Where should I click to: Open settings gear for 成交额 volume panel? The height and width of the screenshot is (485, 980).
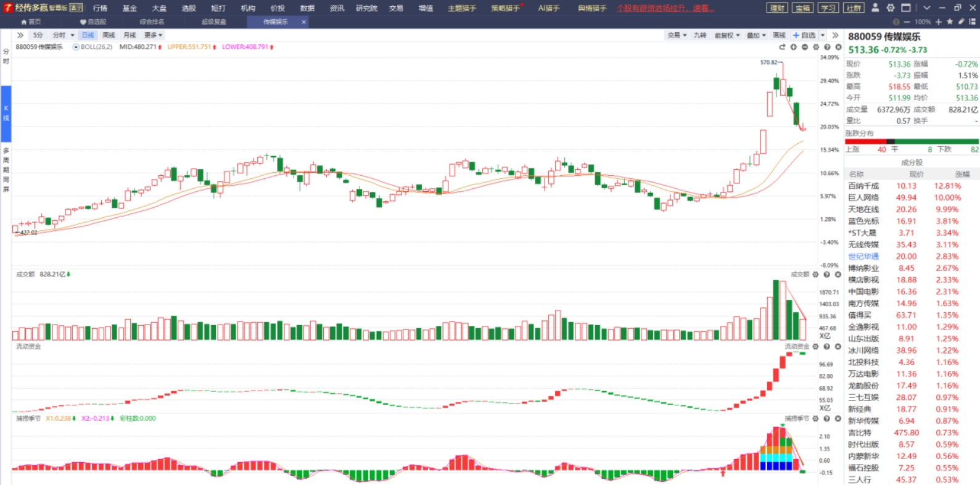pyautogui.click(x=816, y=275)
